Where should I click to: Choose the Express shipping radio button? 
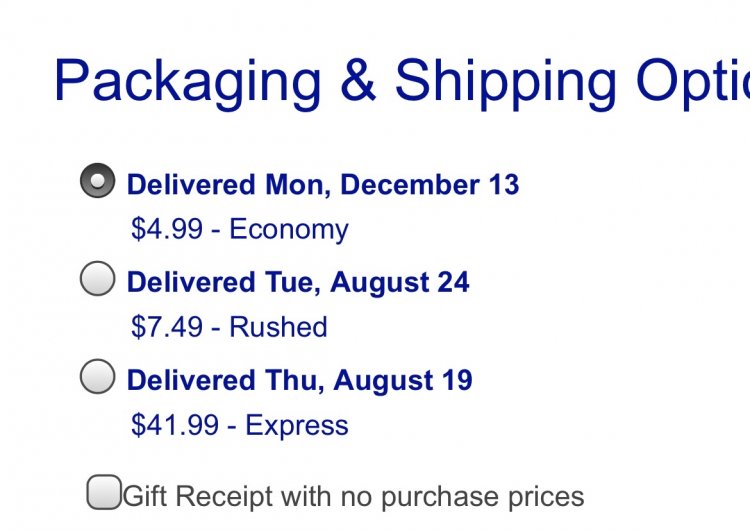point(98,376)
